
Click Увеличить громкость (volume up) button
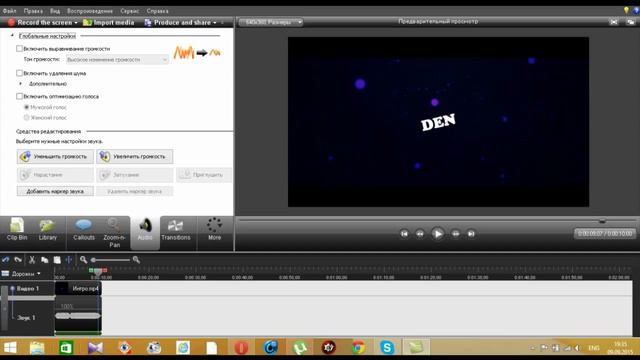point(135,156)
